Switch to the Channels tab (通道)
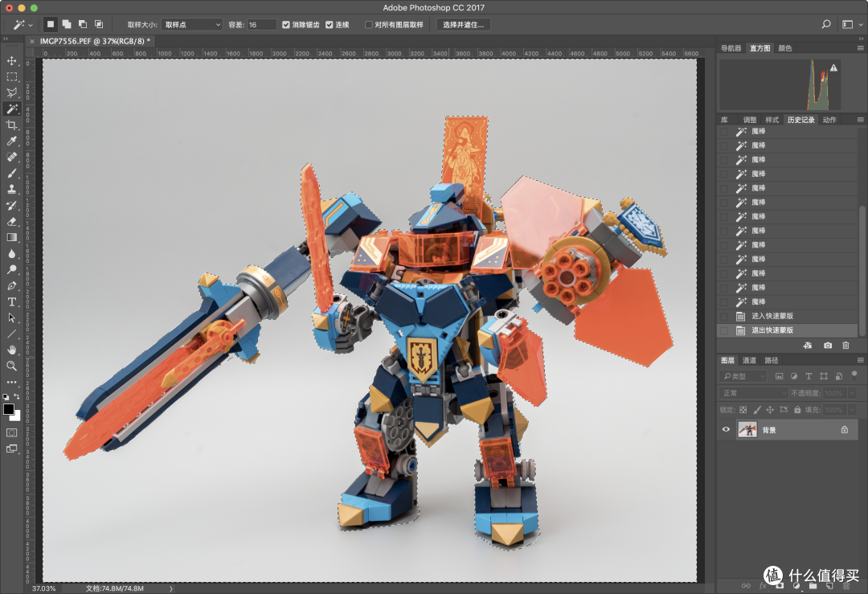Image resolution: width=868 pixels, height=594 pixels. click(749, 360)
